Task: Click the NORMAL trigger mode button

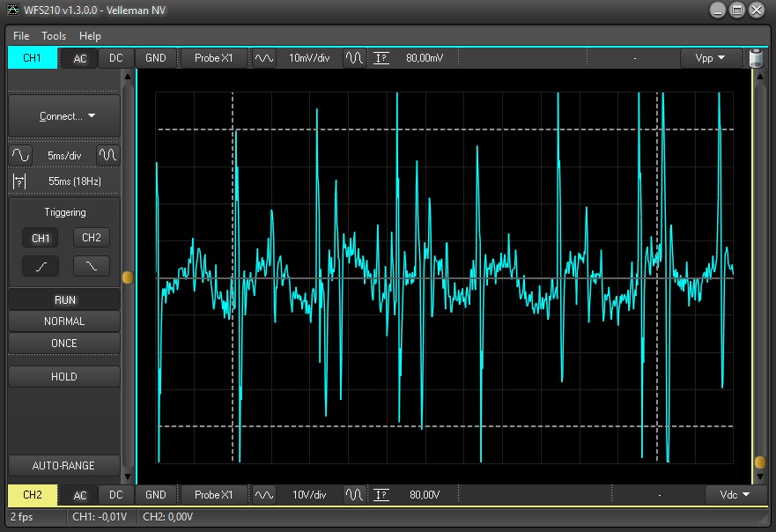Action: 64,321
